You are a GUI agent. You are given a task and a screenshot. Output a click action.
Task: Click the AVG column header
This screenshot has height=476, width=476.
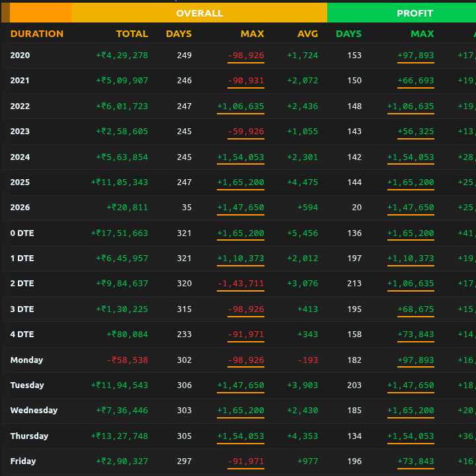[307, 34]
